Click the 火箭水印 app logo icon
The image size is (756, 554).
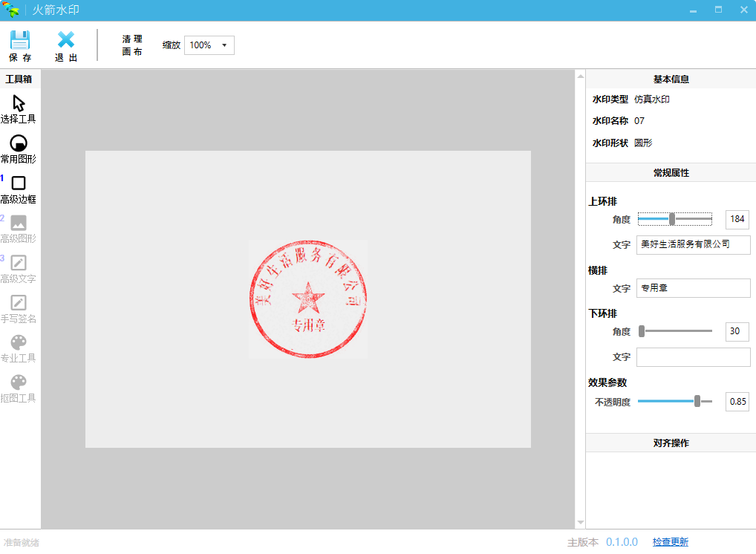10,10
